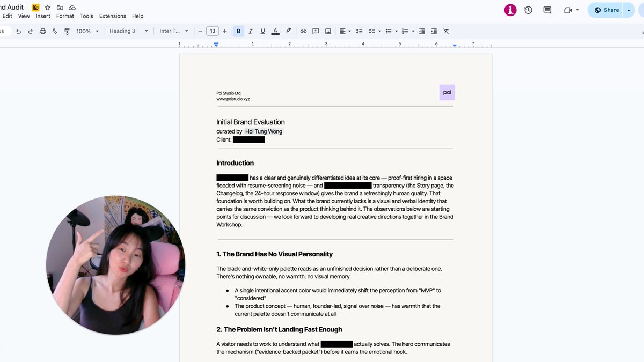Open the Edit menu

pos(7,16)
